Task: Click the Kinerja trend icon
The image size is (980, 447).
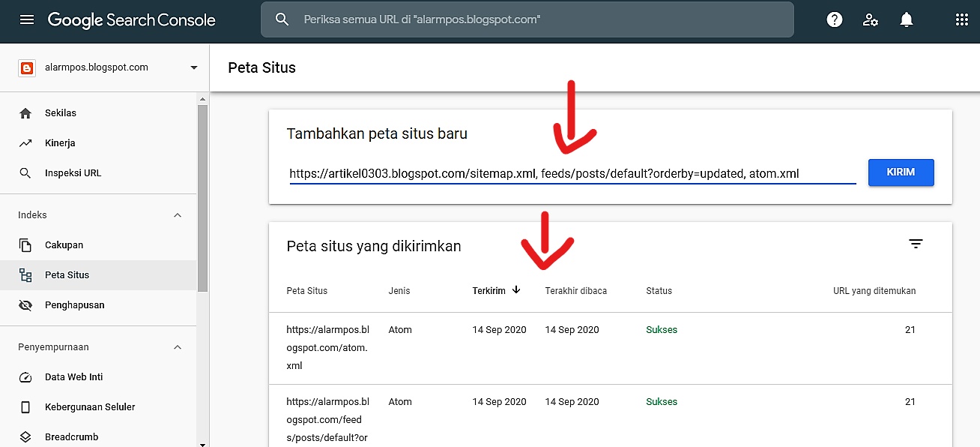Action: [25, 143]
